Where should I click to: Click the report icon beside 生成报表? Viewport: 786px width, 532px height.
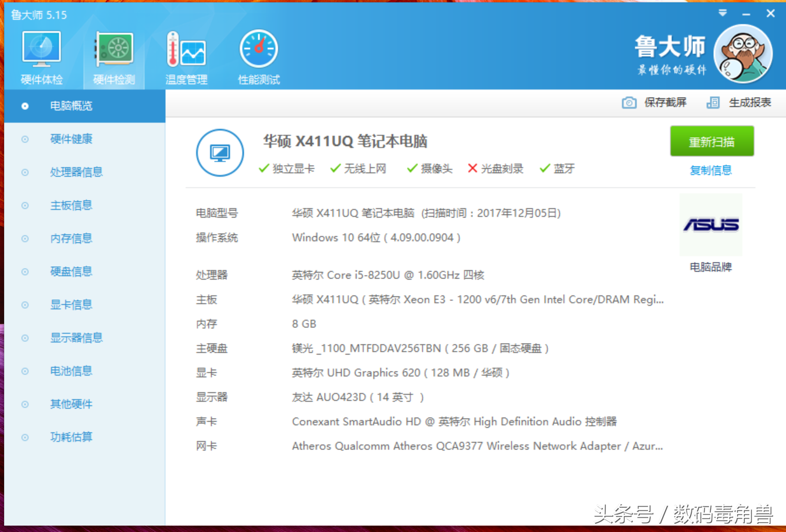pyautogui.click(x=713, y=103)
